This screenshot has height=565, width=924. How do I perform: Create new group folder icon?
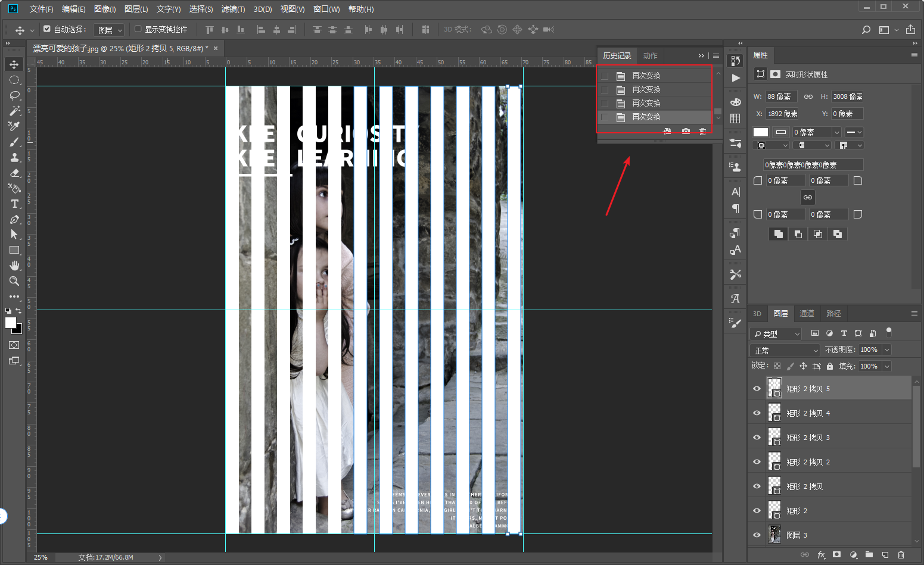point(869,555)
